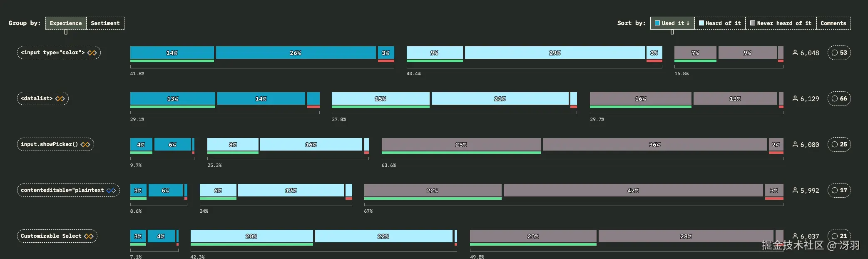Sort by Never heard of it
Viewport: 868px width, 259px height.
[x=781, y=23]
